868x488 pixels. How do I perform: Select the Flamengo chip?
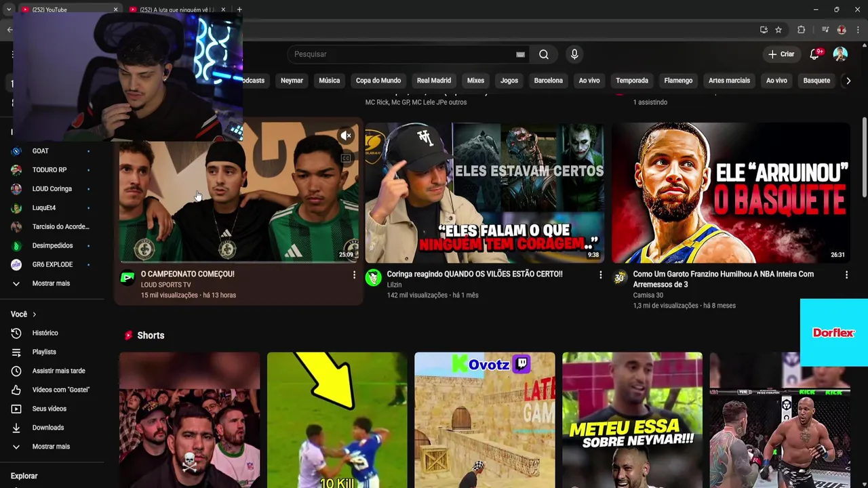tap(678, 81)
